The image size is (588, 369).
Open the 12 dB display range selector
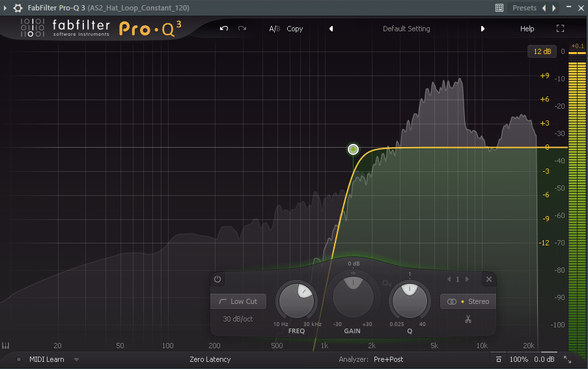coord(542,51)
